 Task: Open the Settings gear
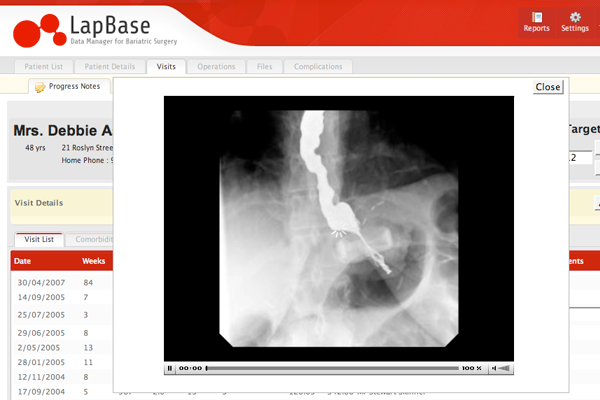(x=575, y=21)
